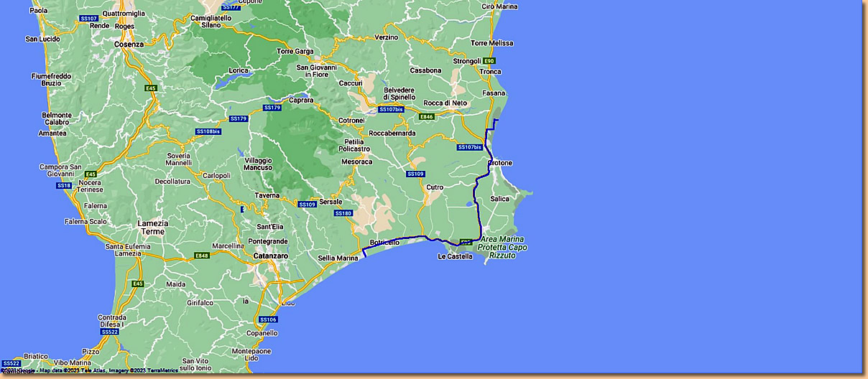868x379 pixels.
Task: Select the SS180 road shield
Action: [343, 213]
